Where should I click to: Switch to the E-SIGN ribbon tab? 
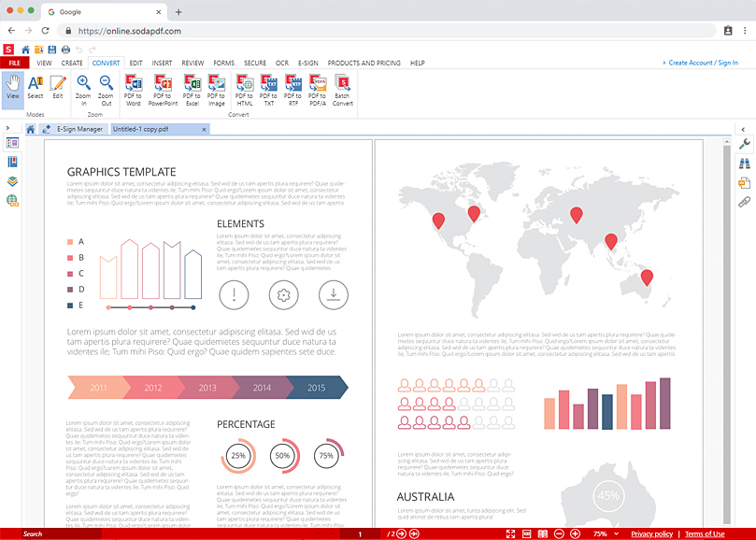[308, 64]
